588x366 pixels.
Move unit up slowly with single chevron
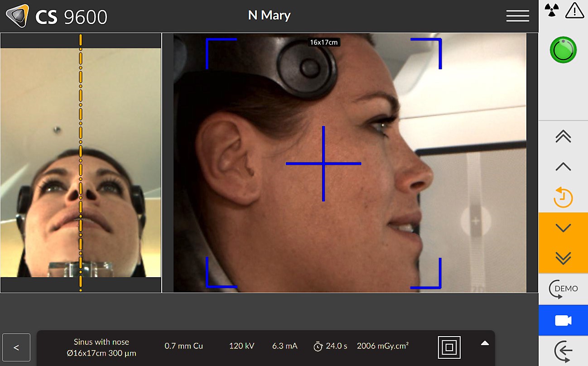click(x=563, y=167)
